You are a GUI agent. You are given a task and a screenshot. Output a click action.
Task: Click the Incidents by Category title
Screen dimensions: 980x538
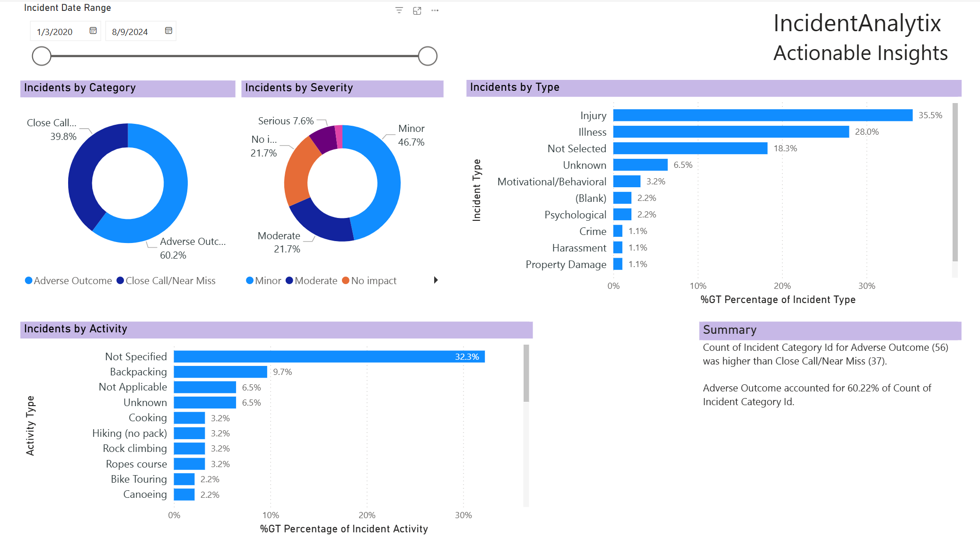coord(80,88)
